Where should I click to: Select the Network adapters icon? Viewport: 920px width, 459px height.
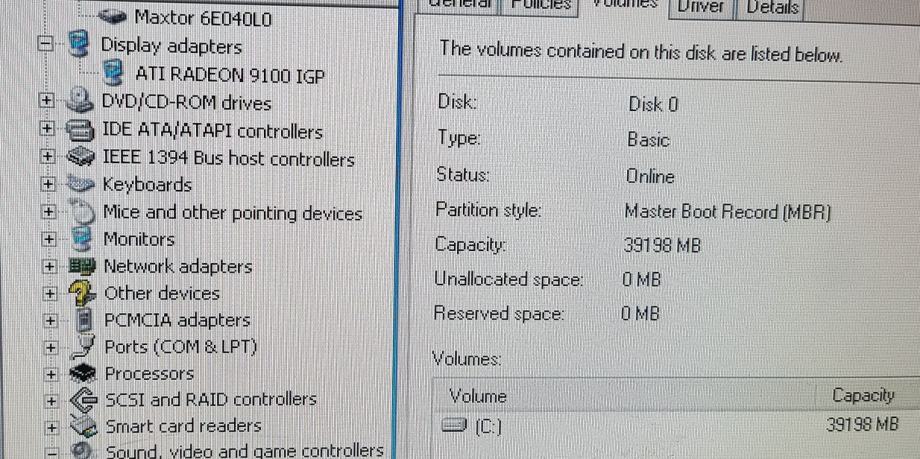click(x=82, y=266)
